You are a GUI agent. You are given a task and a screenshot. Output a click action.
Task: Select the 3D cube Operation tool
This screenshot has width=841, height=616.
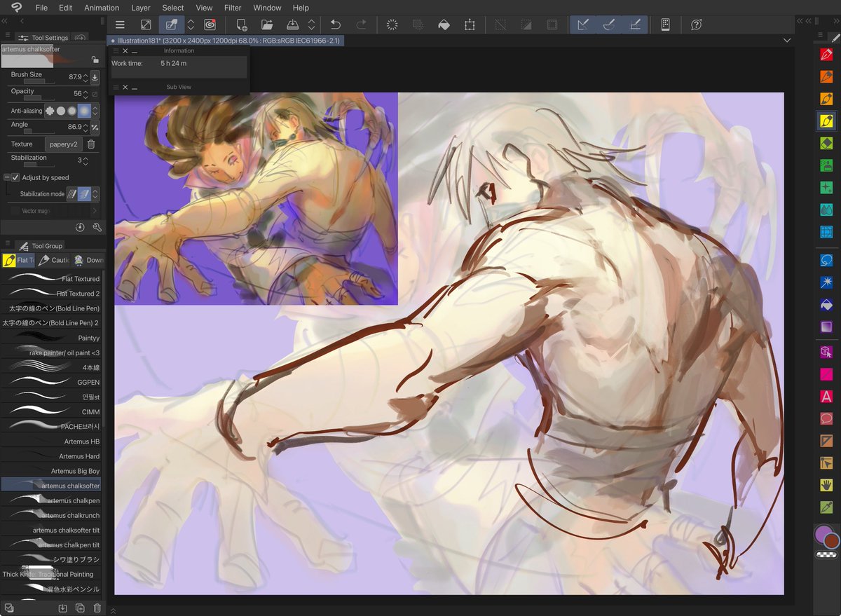pyautogui.click(x=826, y=352)
